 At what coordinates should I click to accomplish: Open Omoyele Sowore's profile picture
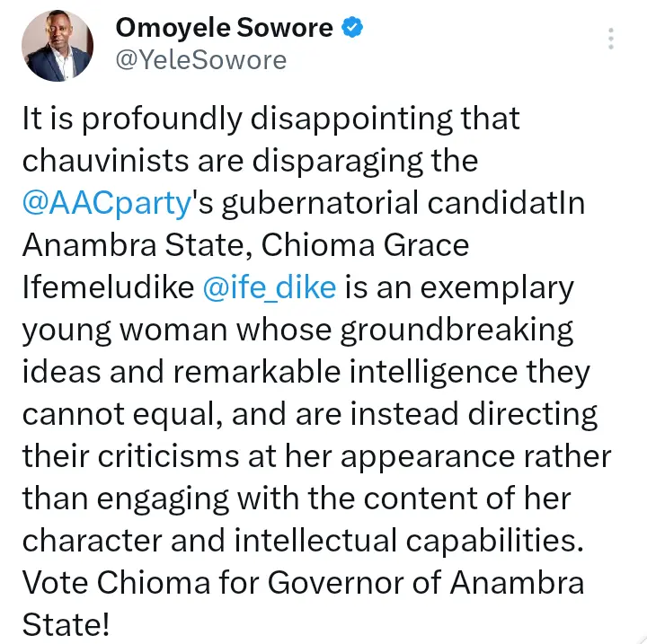pyautogui.click(x=57, y=45)
